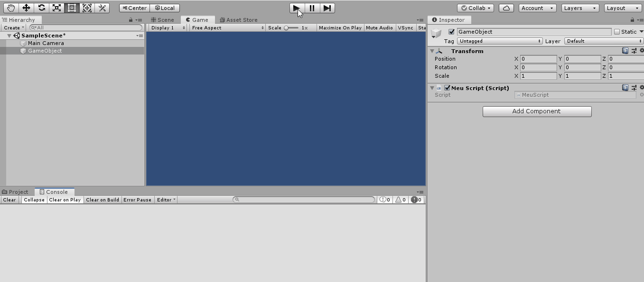Viewport: 644px width, 282px height.
Task: Click the MeuScript script reference field
Action: [x=575, y=95]
